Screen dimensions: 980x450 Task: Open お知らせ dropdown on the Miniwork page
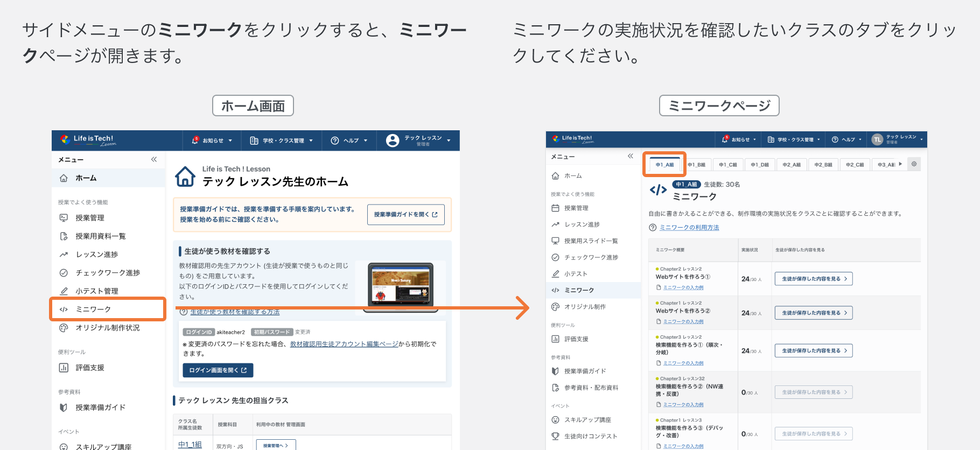739,139
